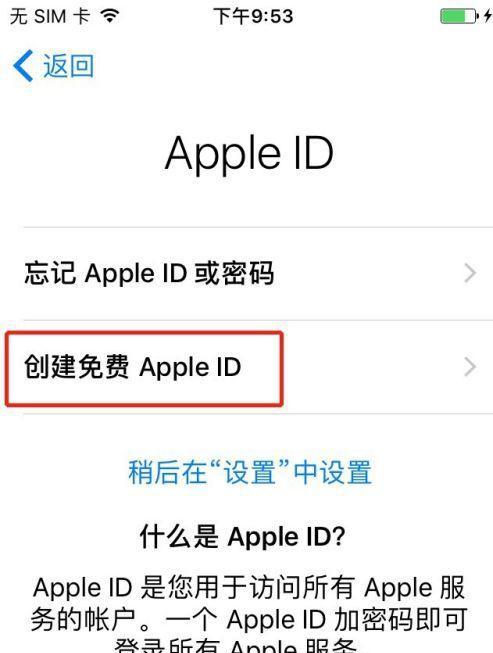Tap the charging lightning bolt icon
493x653 pixels.
(x=488, y=16)
